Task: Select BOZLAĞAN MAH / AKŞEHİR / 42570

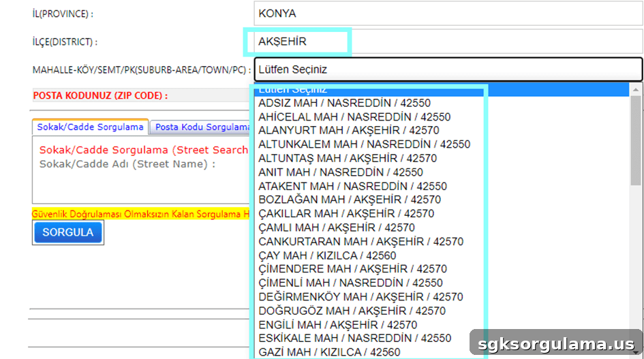Action: coord(442,200)
